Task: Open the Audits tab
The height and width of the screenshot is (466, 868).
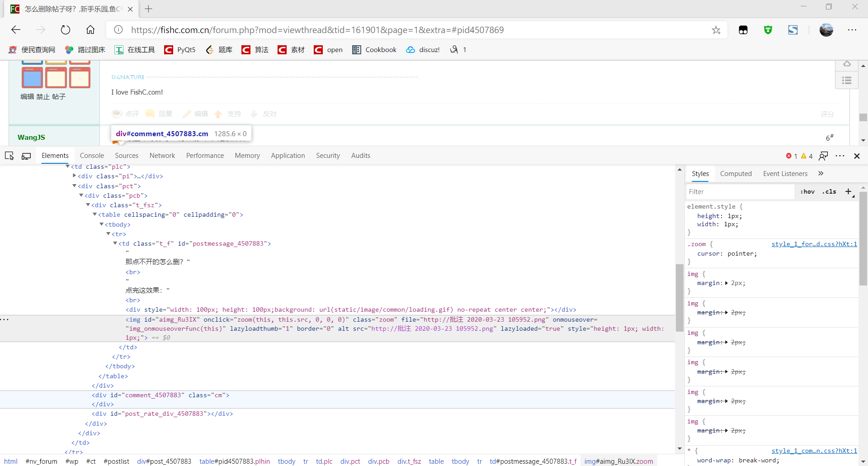Action: point(361,156)
